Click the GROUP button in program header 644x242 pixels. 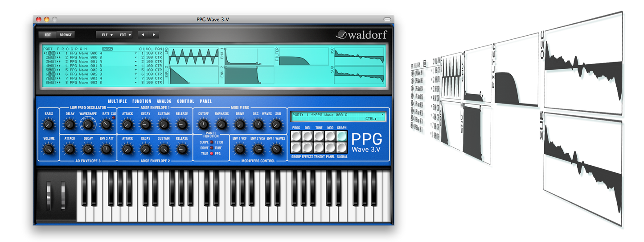click(x=107, y=49)
